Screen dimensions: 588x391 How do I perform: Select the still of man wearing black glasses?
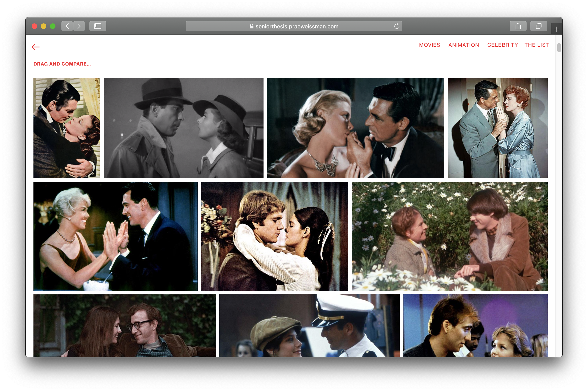click(124, 325)
